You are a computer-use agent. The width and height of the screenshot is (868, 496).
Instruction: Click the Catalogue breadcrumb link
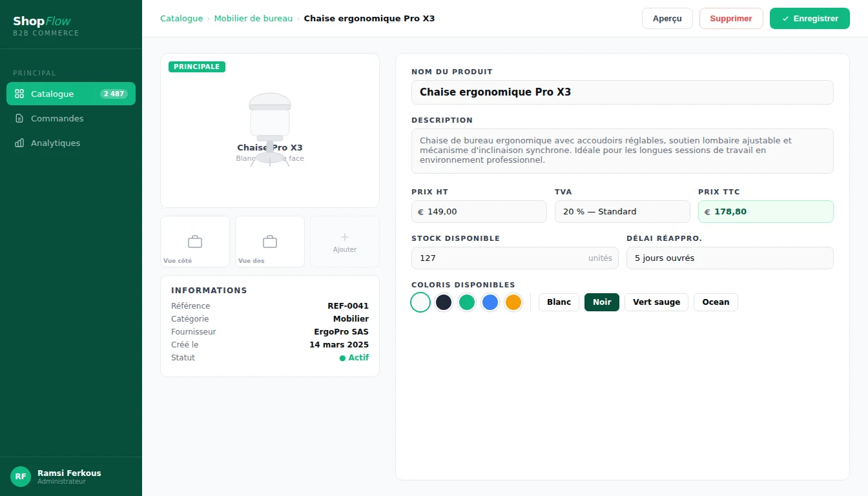coord(181,19)
